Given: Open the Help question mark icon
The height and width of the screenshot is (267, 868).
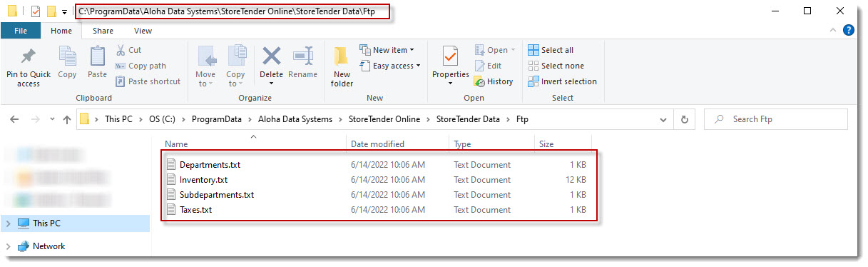Looking at the screenshot, I should click(848, 30).
